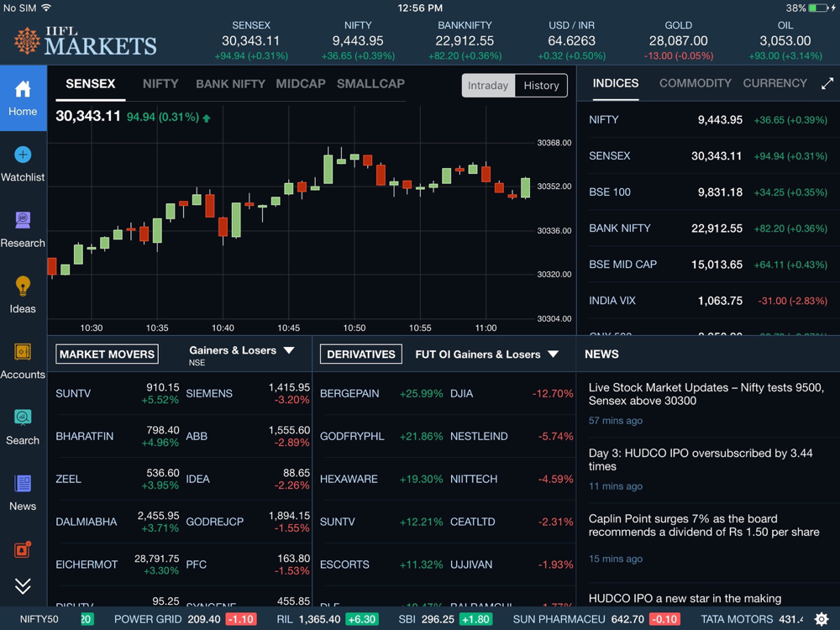Tap the red notification icon in the sidebar
The image size is (840, 630).
(23, 549)
